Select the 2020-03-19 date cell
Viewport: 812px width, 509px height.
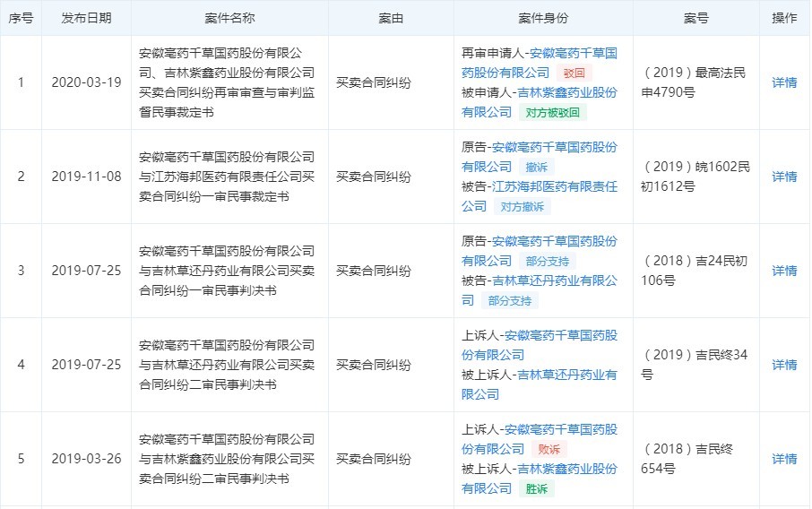pyautogui.click(x=87, y=82)
